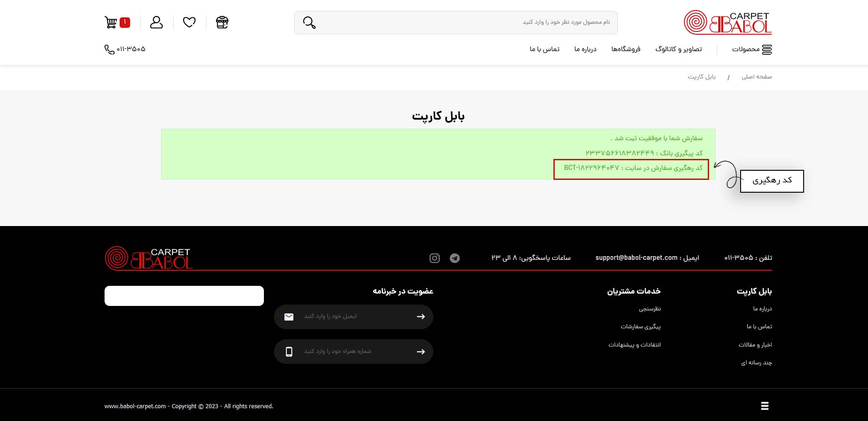868x421 pixels.
Task: Open the پیگیری سفارشات footer link
Action: pos(641,326)
